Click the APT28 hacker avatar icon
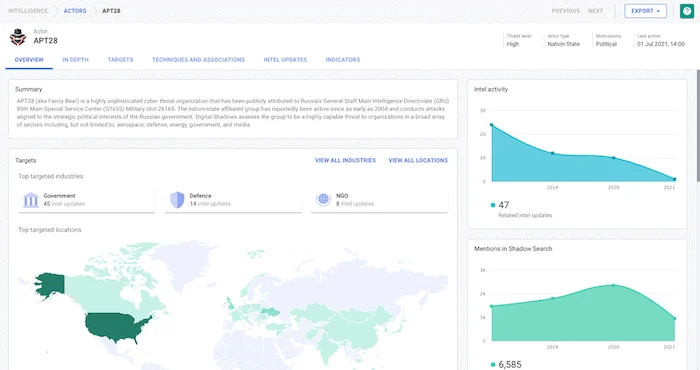This screenshot has width=700, height=370. (18, 37)
